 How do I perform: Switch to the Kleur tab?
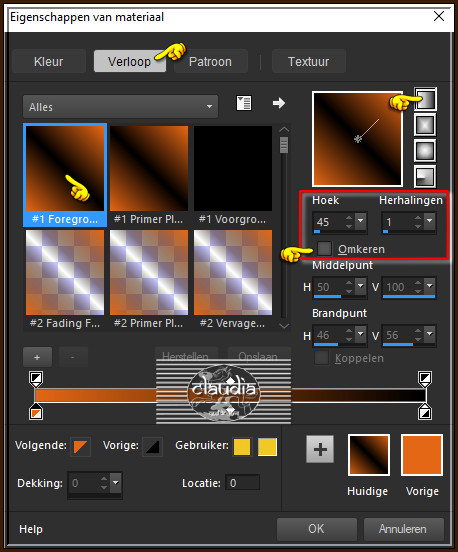[x=49, y=62]
